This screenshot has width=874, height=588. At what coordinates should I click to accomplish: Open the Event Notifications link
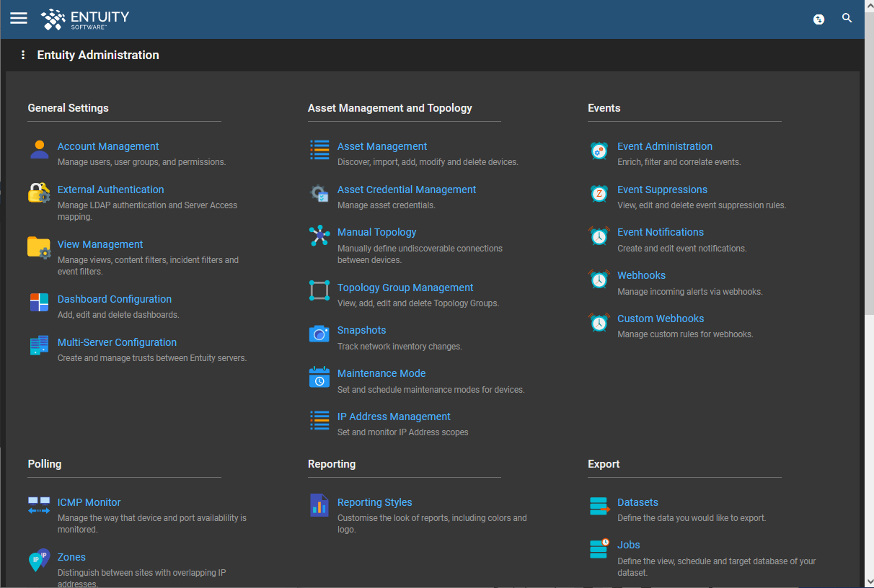661,232
